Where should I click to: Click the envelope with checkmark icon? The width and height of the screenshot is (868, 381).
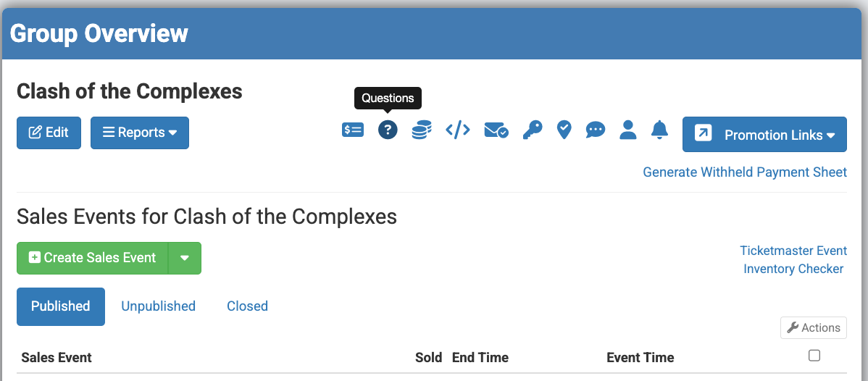pos(496,130)
